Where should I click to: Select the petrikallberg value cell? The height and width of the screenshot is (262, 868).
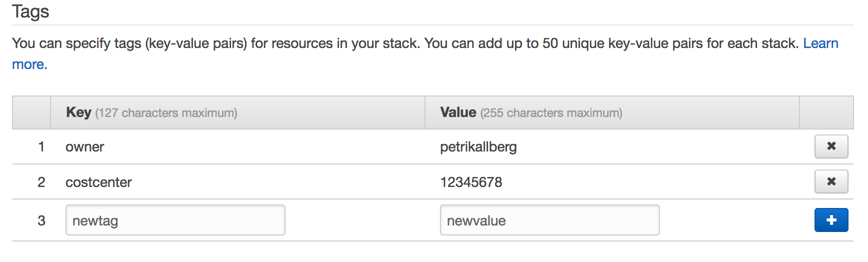(x=478, y=147)
